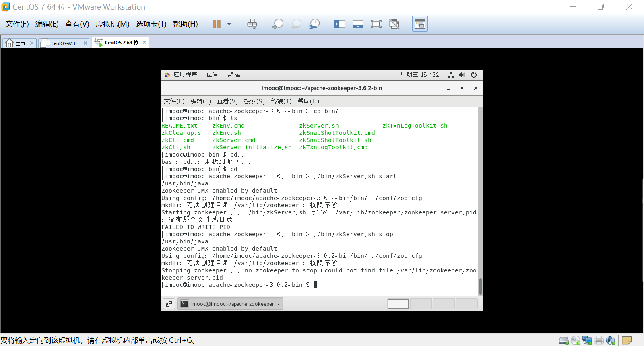Image resolution: width=644 pixels, height=346 pixels.
Task: Click zkCleanup.sh in the listing
Action: tap(183, 133)
